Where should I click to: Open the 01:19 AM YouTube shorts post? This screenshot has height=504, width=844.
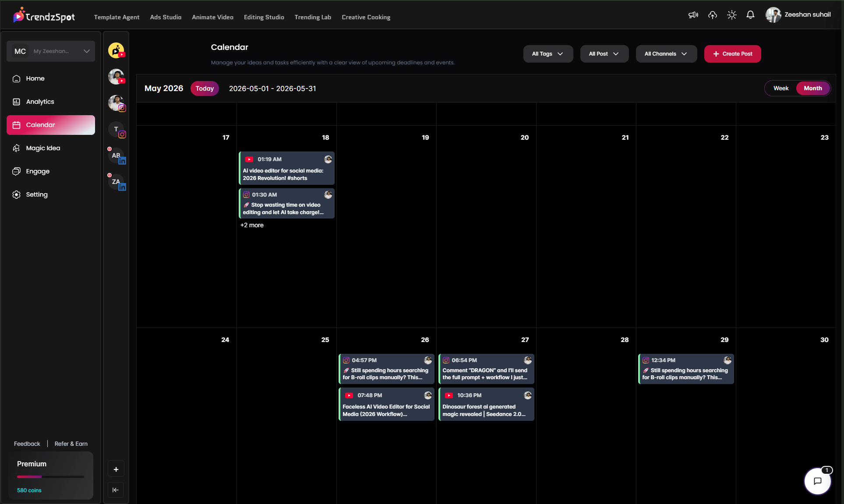(x=286, y=168)
